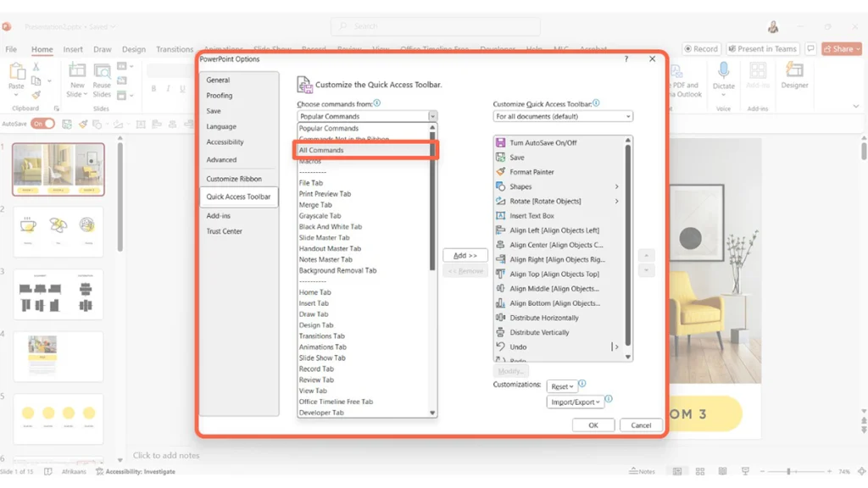Select the Undo command icon

(x=500, y=347)
